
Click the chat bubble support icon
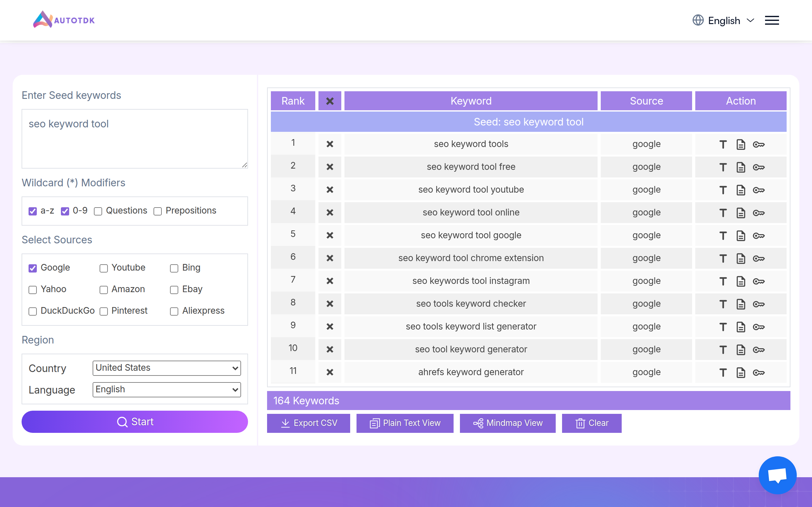click(x=777, y=475)
